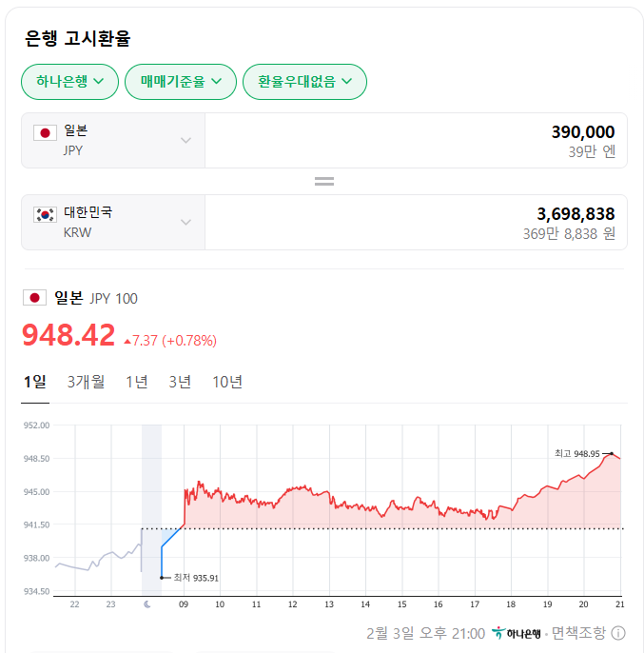Open the 매매기준율 rate type dropdown
This screenshot has width=644, height=653.
click(x=181, y=82)
